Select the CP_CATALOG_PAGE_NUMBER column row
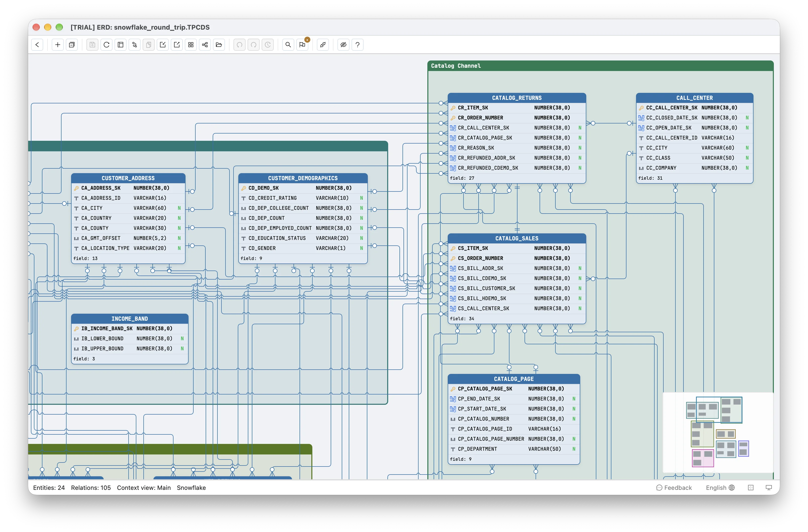 tap(514, 439)
